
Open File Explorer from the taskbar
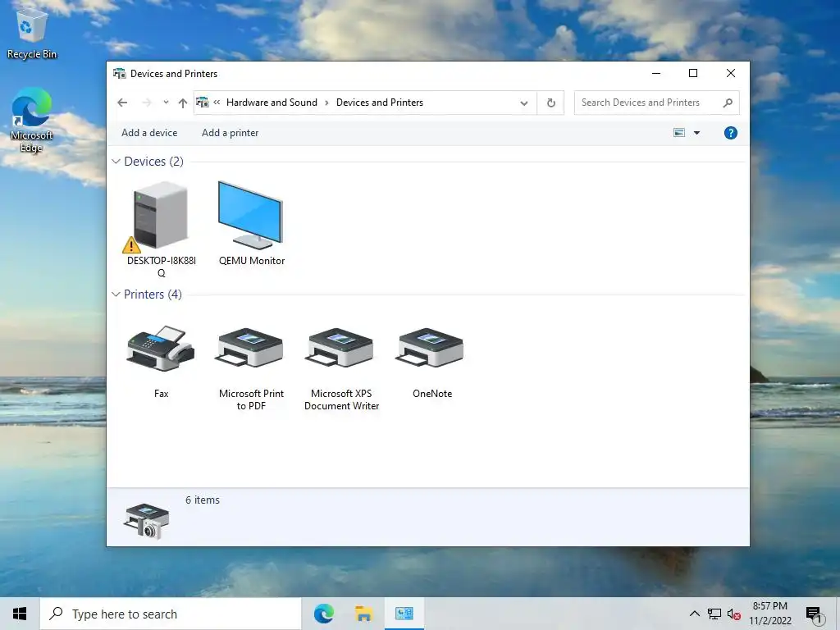(x=363, y=614)
